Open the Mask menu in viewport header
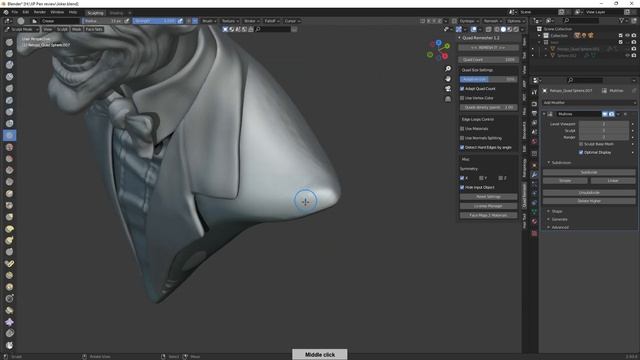The height and width of the screenshot is (360, 640). coord(76,29)
